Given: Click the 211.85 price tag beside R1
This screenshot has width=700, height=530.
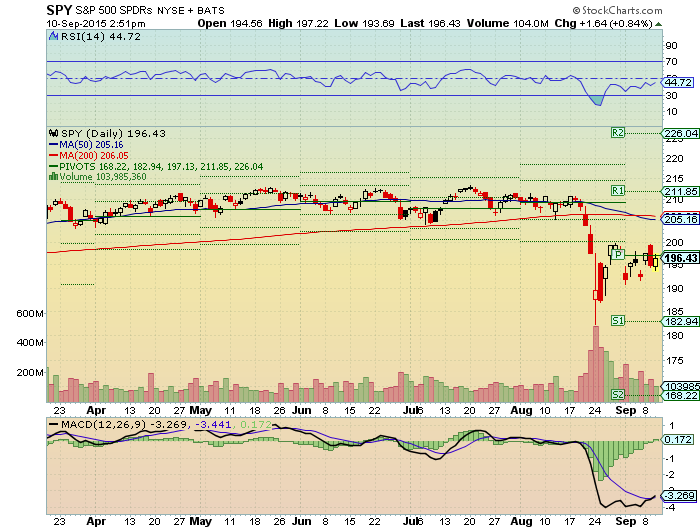Looking at the screenshot, I should [x=681, y=191].
